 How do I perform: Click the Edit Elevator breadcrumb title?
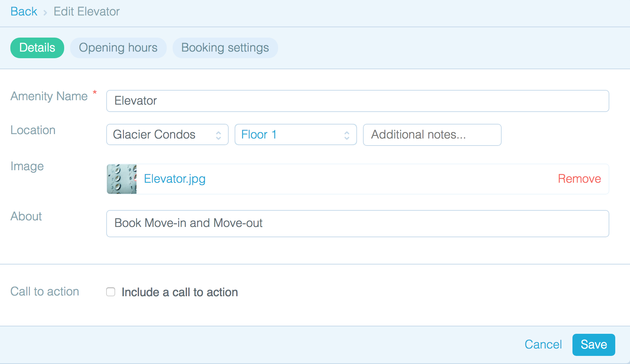[x=87, y=11]
